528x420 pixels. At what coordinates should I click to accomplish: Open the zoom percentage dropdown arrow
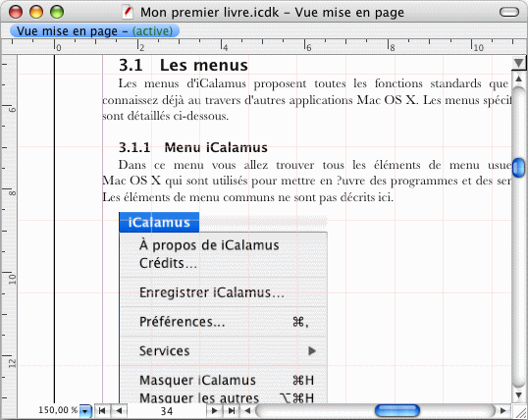pos(85,411)
